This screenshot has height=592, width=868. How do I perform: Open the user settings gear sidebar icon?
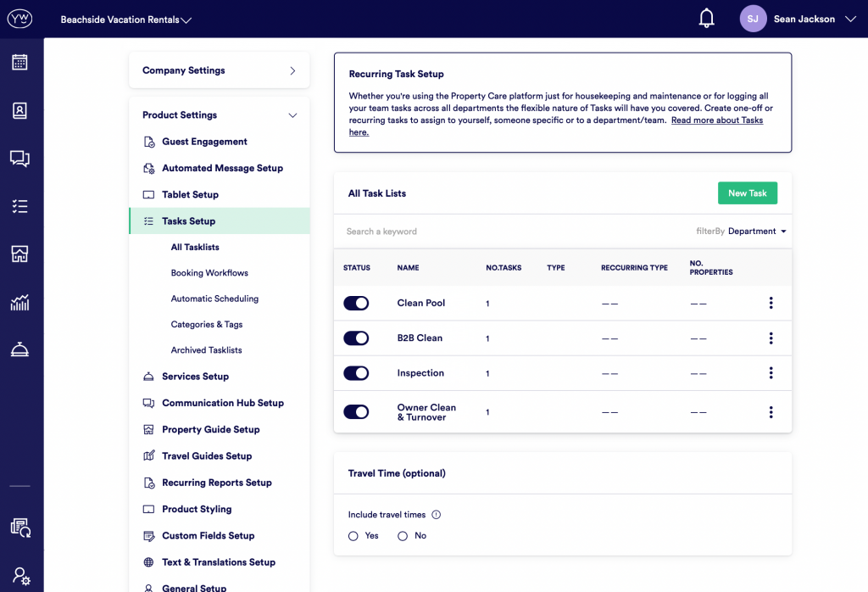(x=20, y=576)
